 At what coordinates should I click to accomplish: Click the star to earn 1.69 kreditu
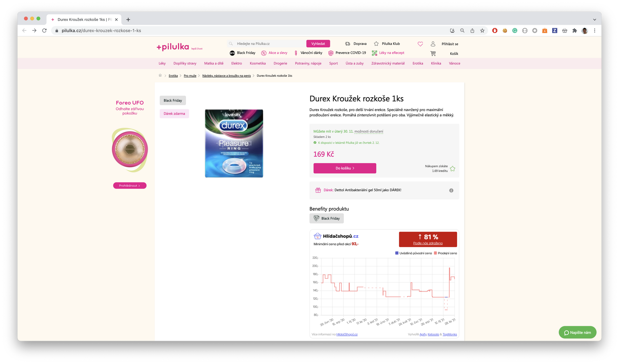(452, 168)
